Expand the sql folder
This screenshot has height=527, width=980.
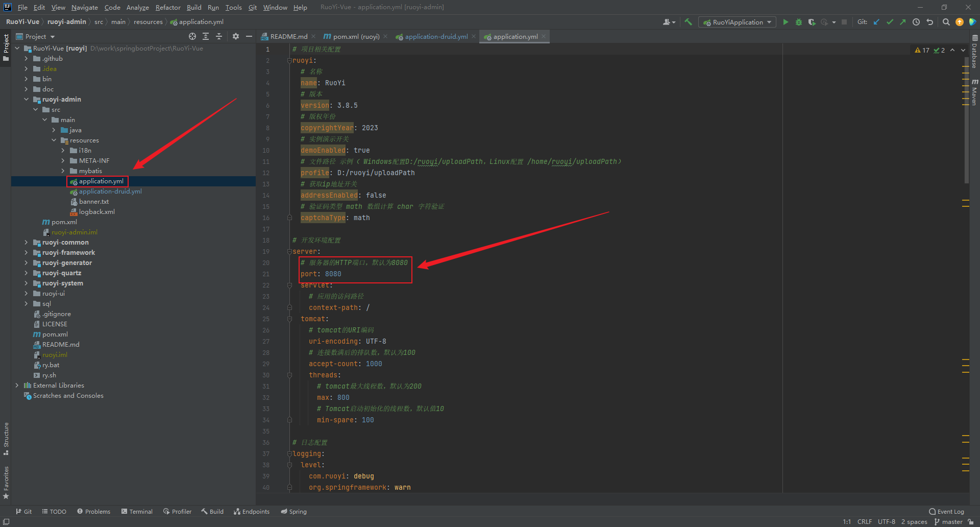click(26, 303)
